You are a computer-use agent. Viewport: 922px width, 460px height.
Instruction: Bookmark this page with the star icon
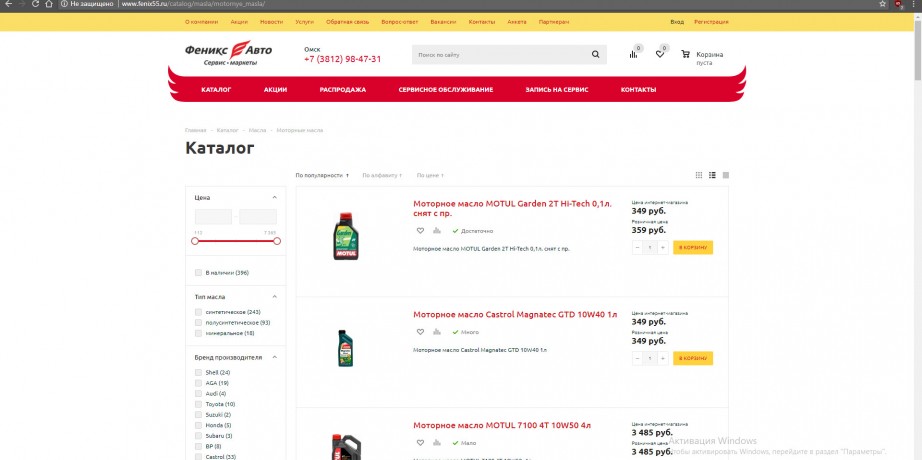[883, 4]
